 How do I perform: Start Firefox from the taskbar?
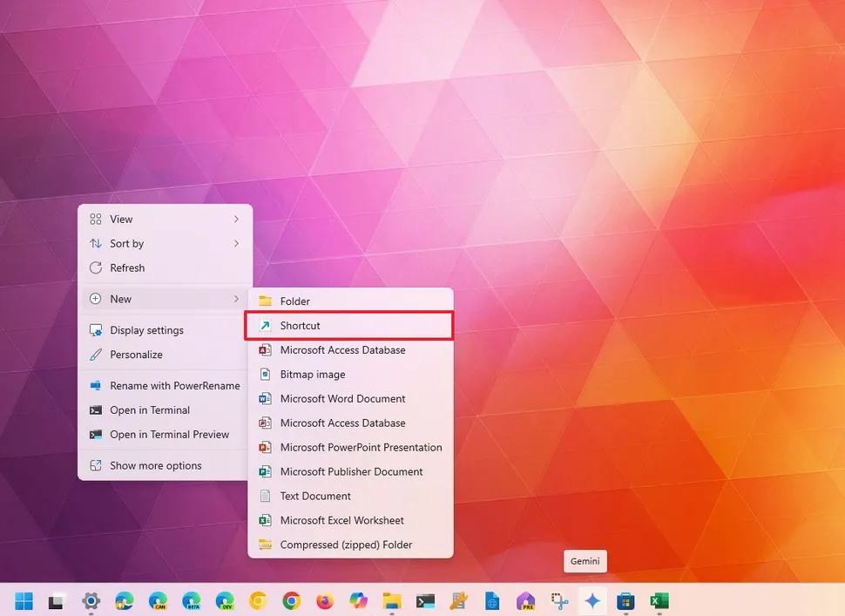(324, 600)
